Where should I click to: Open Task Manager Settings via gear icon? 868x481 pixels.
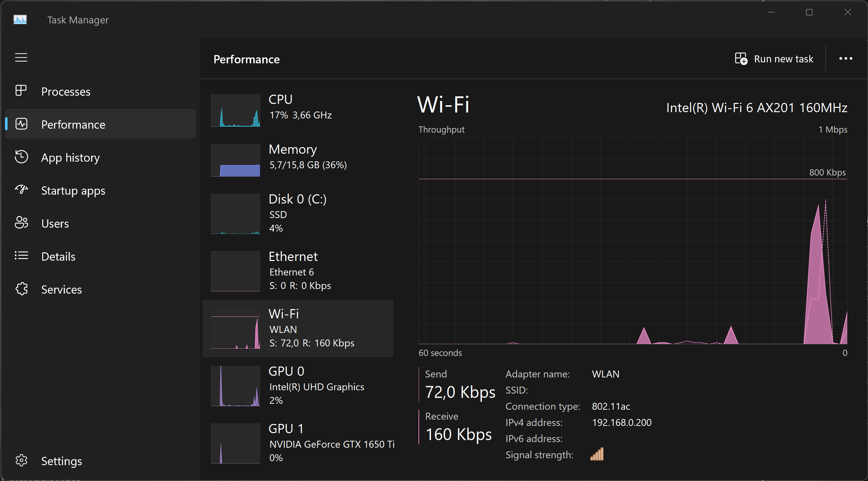(21, 461)
